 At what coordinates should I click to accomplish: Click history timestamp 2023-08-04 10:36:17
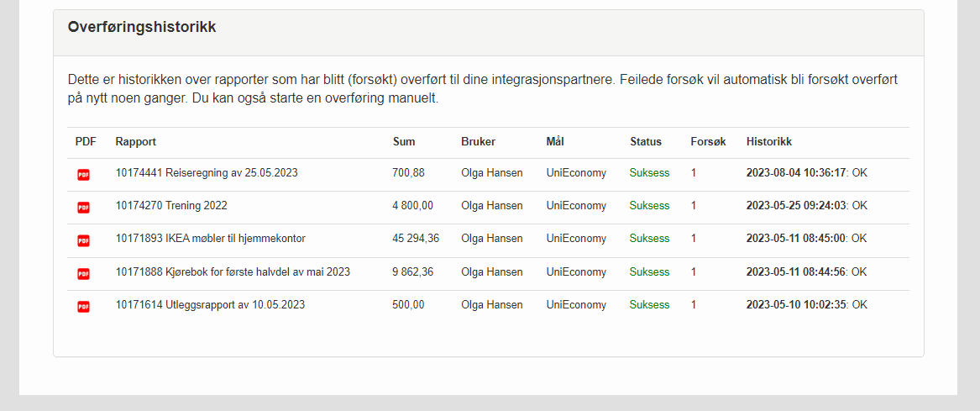pos(798,173)
